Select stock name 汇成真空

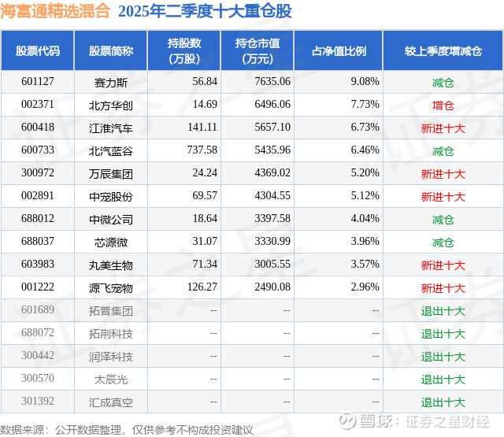click(111, 402)
